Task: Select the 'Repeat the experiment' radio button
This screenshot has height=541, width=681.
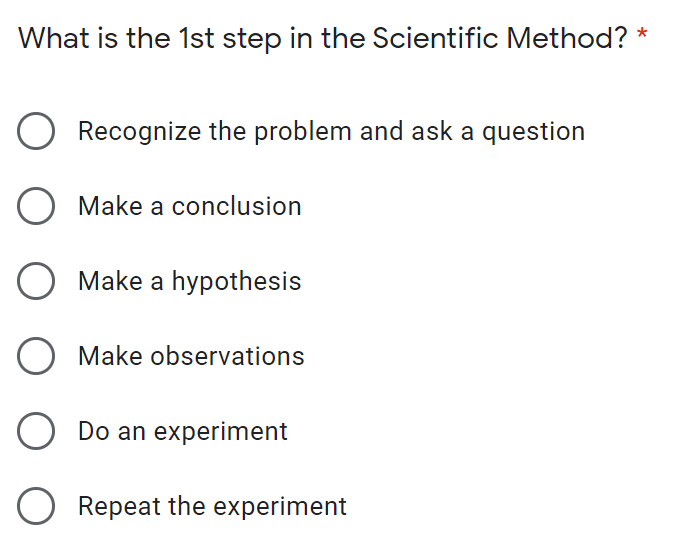Action: tap(36, 507)
